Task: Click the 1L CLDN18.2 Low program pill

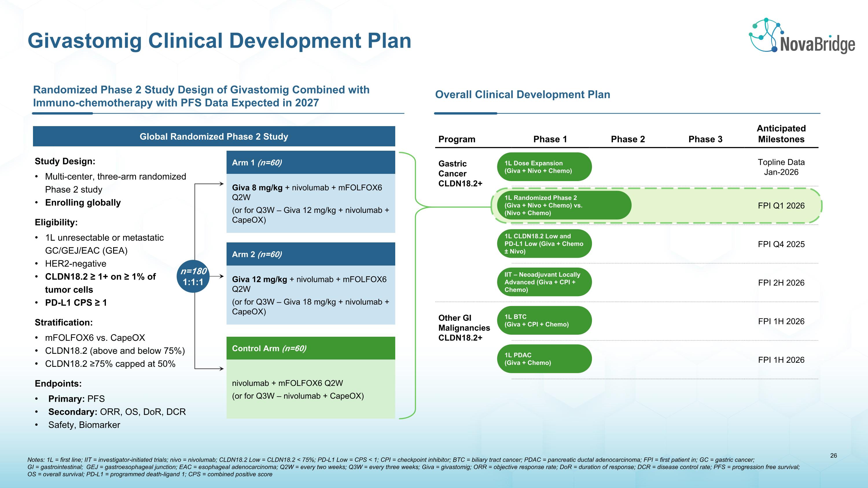Action: pyautogui.click(x=544, y=244)
